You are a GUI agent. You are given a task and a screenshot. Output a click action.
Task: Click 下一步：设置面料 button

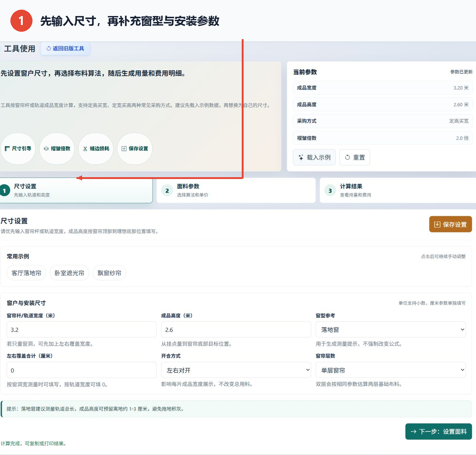click(439, 432)
